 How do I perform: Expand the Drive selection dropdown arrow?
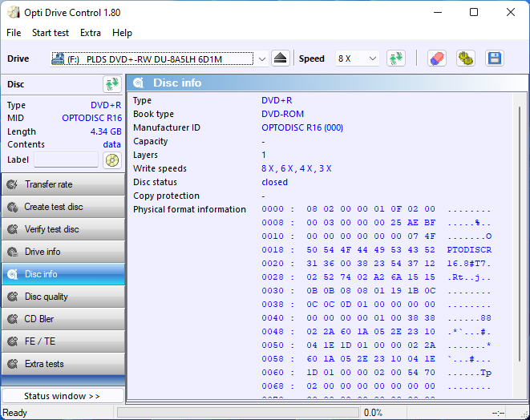261,59
